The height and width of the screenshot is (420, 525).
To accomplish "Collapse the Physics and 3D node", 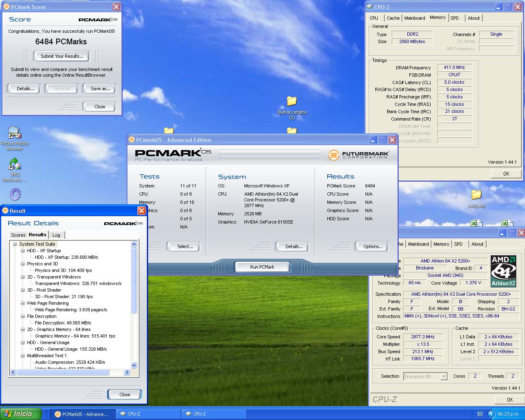I will 23,264.
